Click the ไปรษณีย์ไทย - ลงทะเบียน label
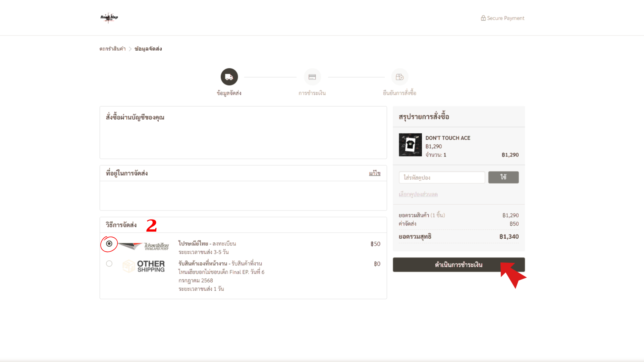This screenshot has width=644, height=362. 207,243
